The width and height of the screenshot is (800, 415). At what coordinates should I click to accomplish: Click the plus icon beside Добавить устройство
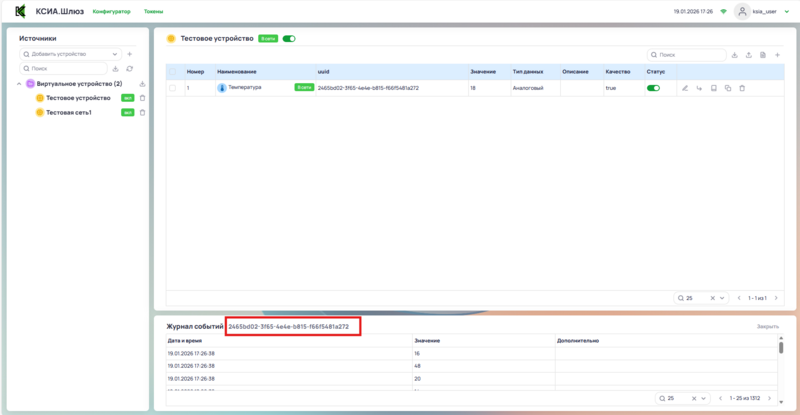pyautogui.click(x=130, y=53)
